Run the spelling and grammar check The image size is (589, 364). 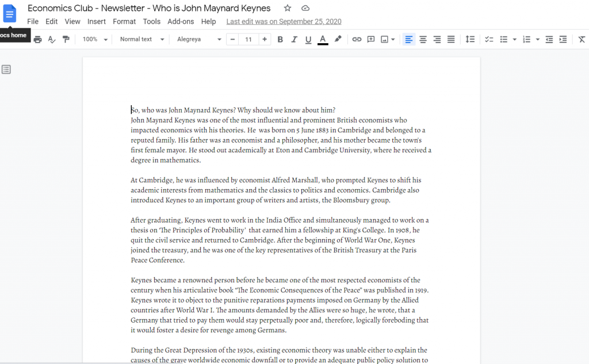point(52,40)
